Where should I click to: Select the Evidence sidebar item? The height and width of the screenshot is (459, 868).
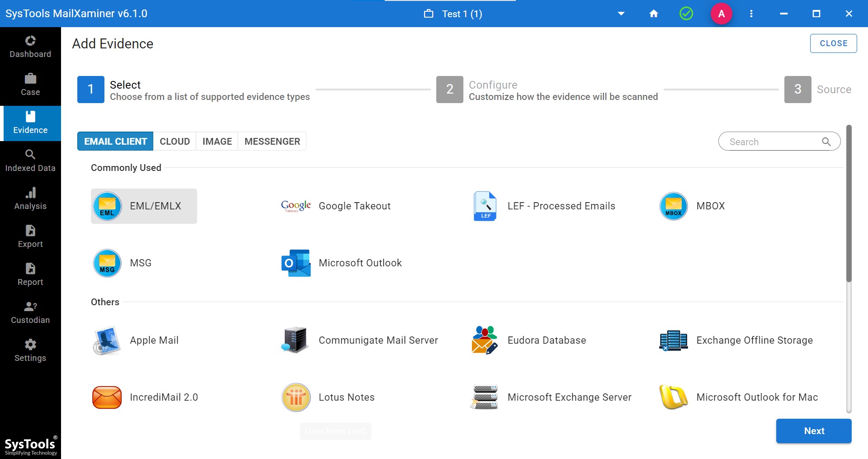30,123
